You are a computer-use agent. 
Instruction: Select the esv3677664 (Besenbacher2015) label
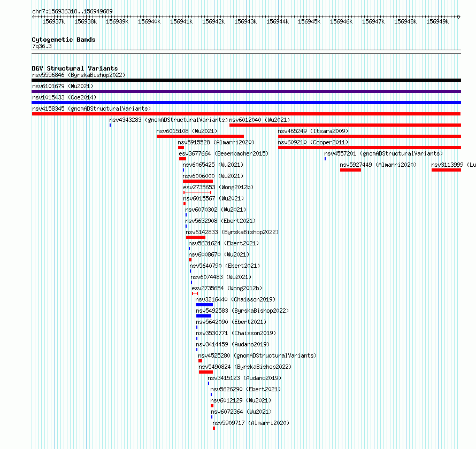tap(224, 153)
